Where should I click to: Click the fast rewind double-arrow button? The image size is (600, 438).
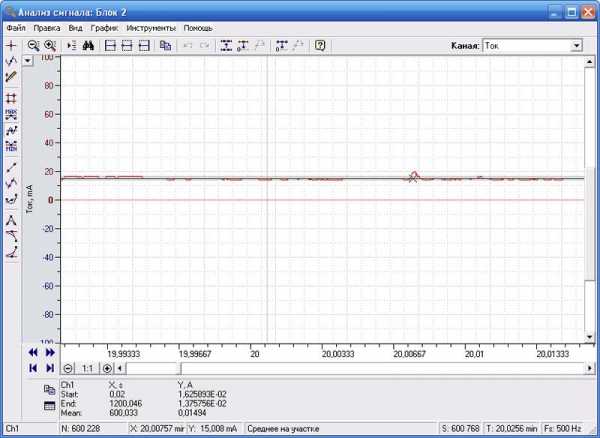click(31, 353)
